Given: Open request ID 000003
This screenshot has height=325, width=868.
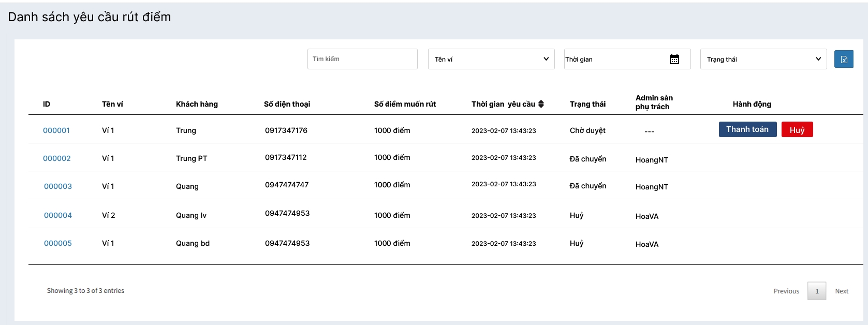Looking at the screenshot, I should [57, 186].
